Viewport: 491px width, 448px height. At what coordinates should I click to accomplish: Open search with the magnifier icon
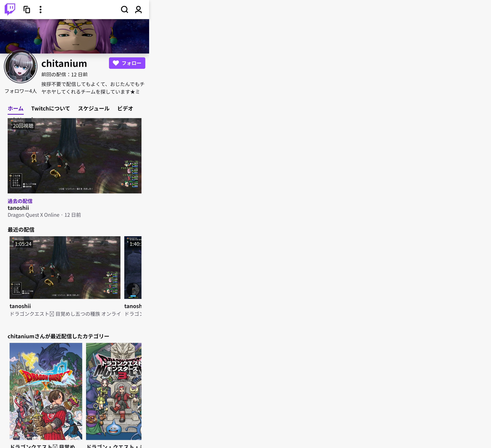124,10
